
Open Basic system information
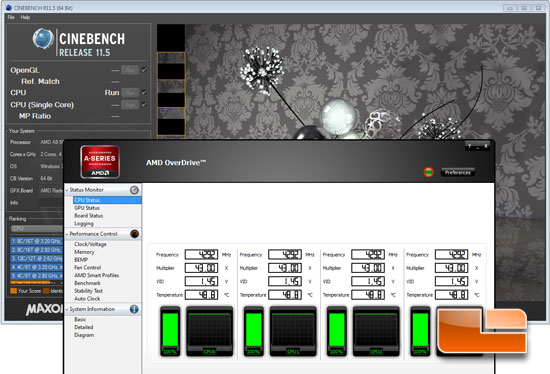click(80, 319)
